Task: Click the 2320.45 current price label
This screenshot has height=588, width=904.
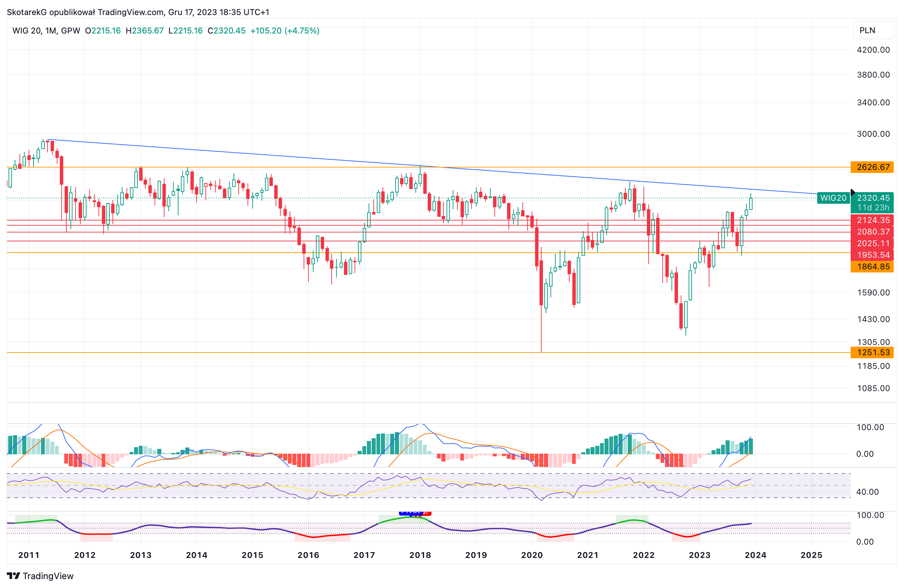Action: click(x=873, y=198)
